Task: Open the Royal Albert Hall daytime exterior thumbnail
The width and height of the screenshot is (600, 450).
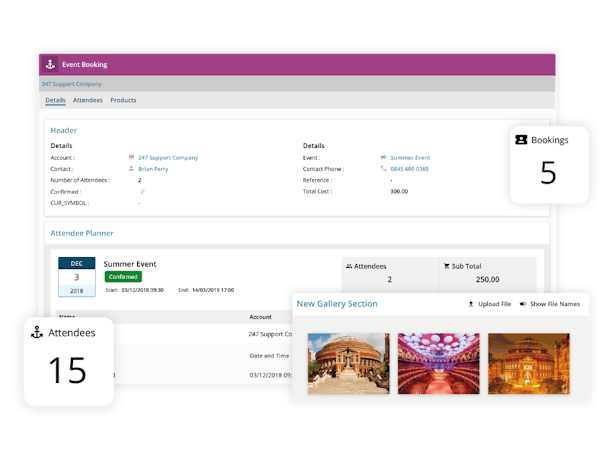Action: (349, 363)
